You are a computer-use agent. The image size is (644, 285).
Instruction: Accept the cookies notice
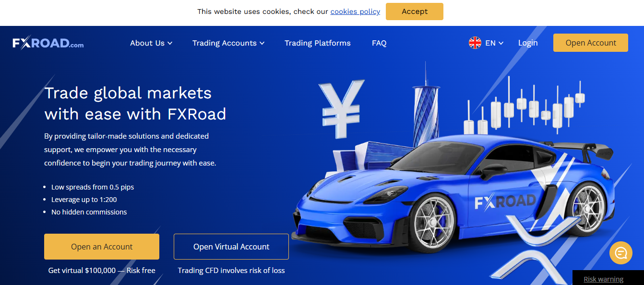click(x=415, y=12)
